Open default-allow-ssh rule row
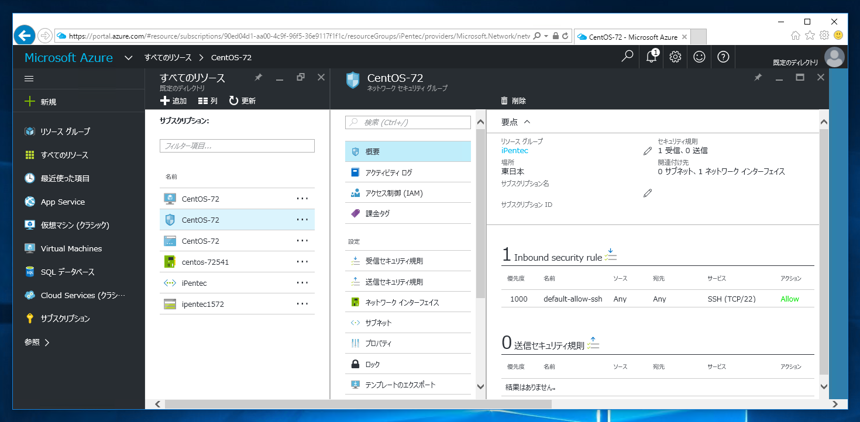 (658, 299)
